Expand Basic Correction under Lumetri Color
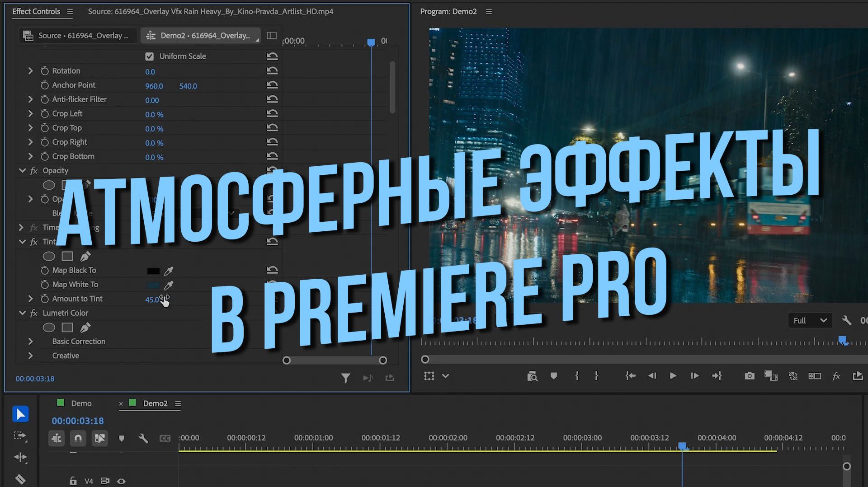This screenshot has width=868, height=487. (x=30, y=341)
